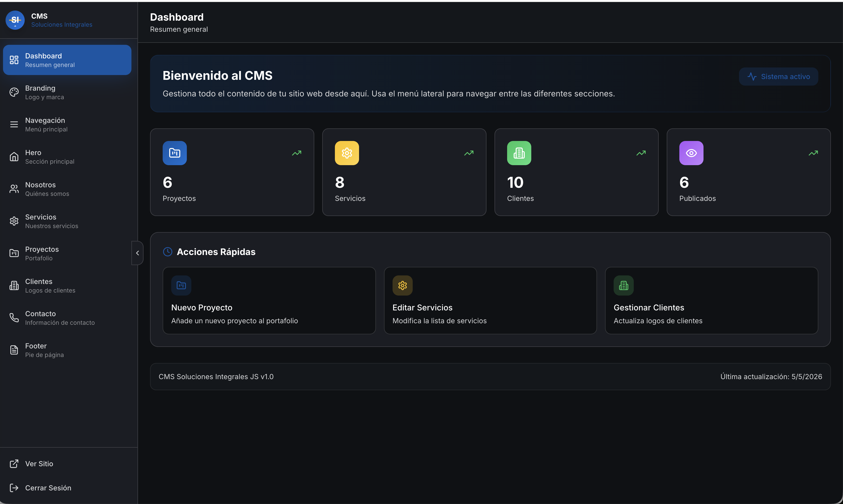Go to Footer pie de página
Screen dimensions: 843x504
pos(67,350)
